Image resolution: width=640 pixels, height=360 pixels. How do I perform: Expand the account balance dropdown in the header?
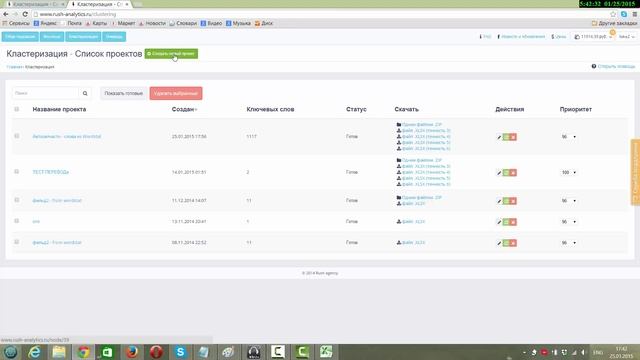[x=593, y=37]
